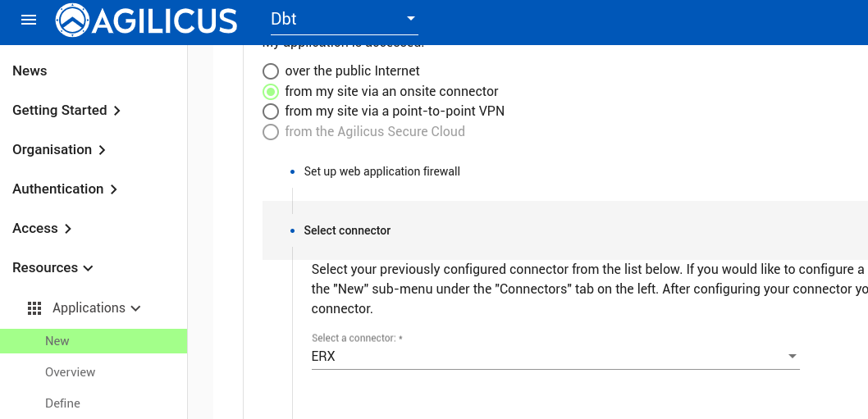Click the 'Set up web application firewall' step
Viewport: 868px width, 419px height.
[x=381, y=171]
